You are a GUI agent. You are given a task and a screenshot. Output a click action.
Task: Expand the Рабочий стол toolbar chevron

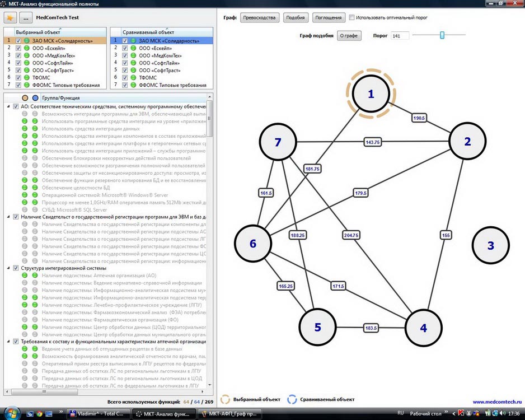pyautogui.click(x=446, y=412)
